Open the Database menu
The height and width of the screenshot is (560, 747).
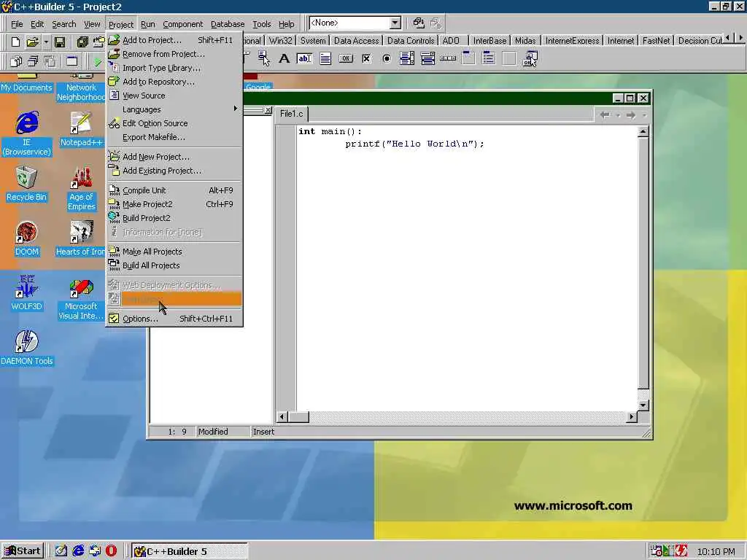228,24
